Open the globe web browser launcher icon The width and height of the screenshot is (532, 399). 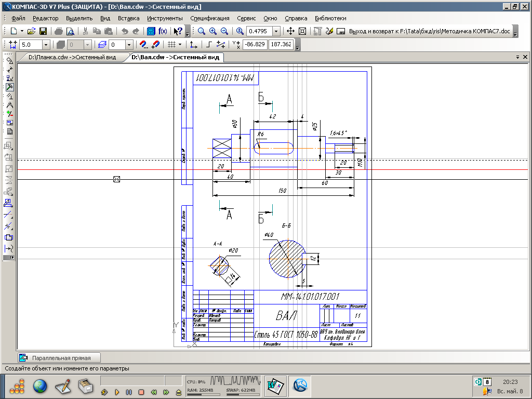point(40,386)
